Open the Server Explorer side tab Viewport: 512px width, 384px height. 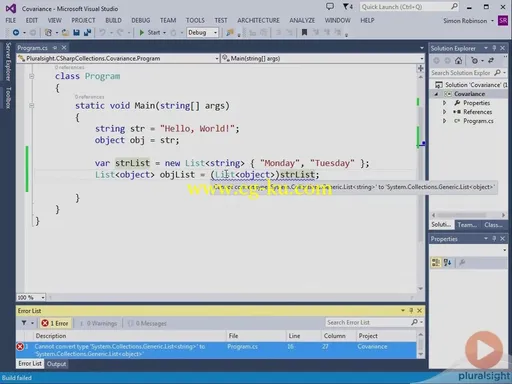click(8, 61)
